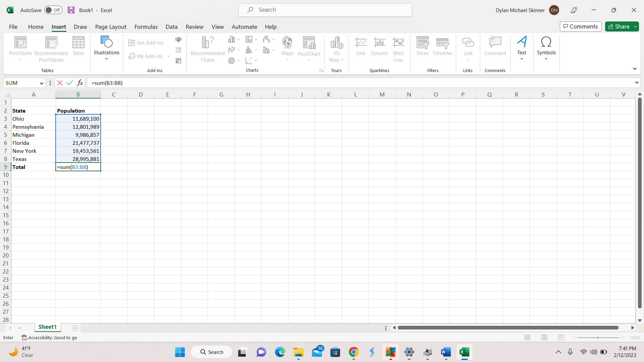
Task: Open Recommended Charts
Action: (207, 49)
